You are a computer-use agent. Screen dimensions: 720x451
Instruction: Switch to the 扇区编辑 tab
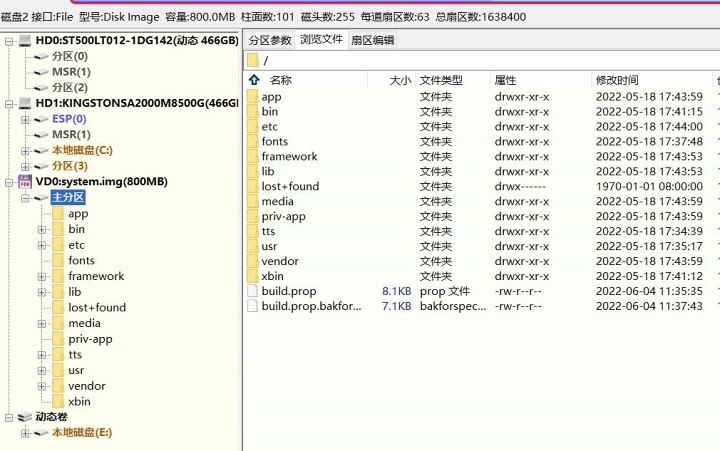point(372,40)
